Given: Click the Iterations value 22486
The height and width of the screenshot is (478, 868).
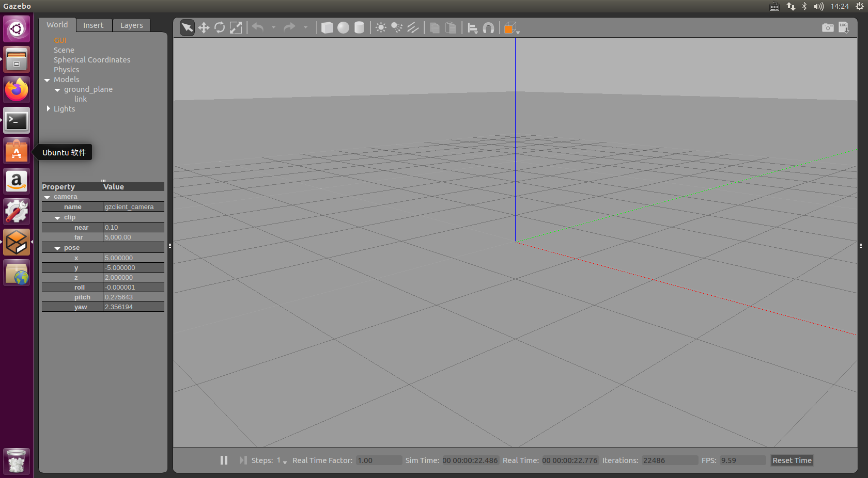Looking at the screenshot, I should 670,460.
